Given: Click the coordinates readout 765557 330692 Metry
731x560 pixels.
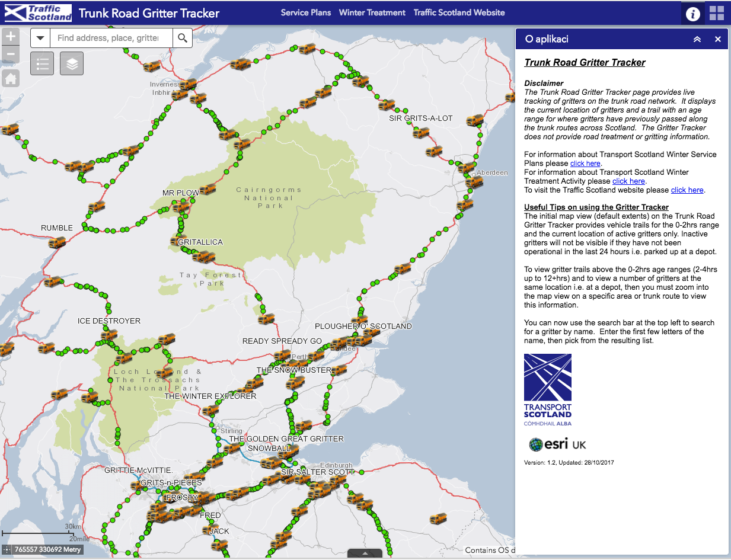Looking at the screenshot, I should point(47,550).
